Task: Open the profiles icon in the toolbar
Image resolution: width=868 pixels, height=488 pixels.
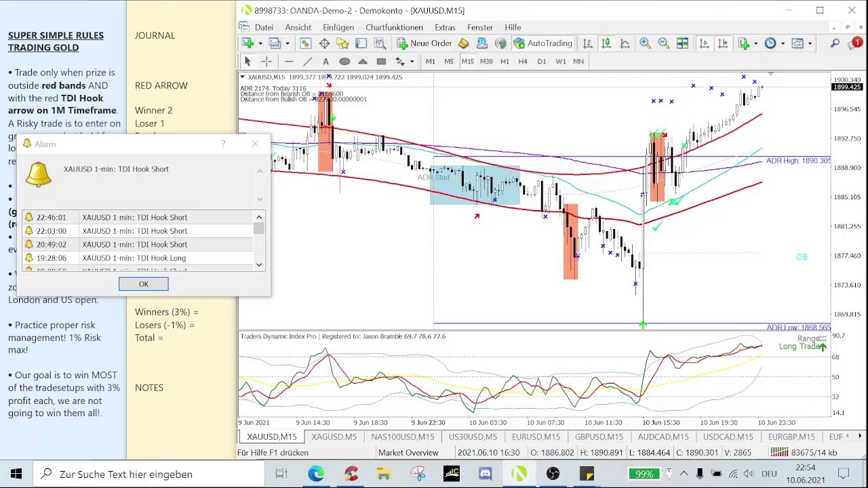Action: tap(275, 43)
